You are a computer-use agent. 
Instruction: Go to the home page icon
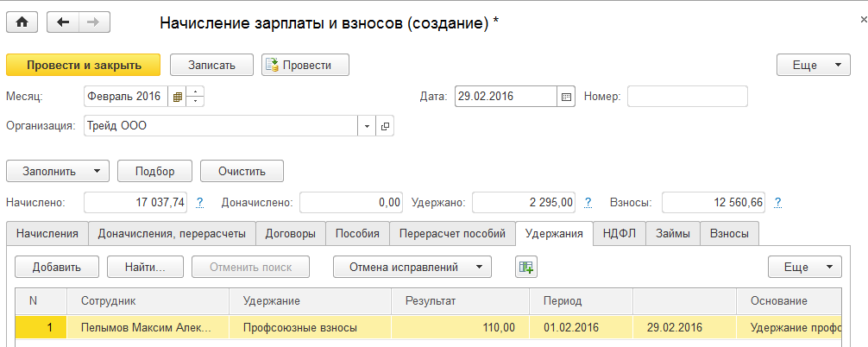point(21,23)
